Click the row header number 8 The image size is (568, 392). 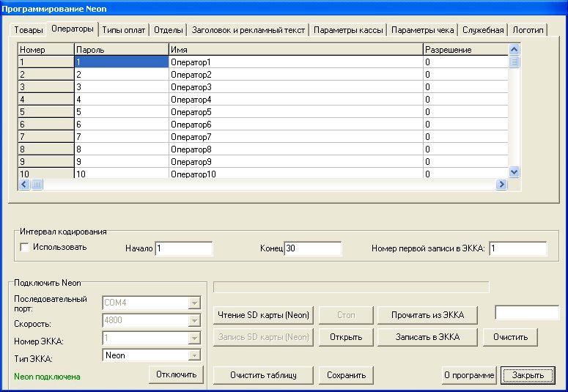click(46, 149)
